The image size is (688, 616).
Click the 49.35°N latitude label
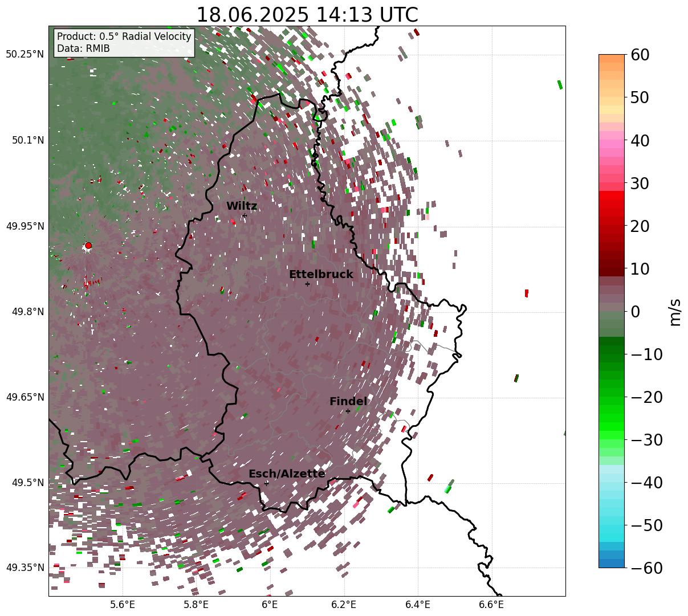tap(25, 568)
